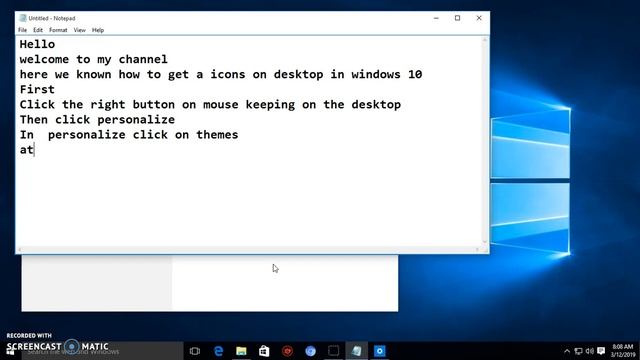This screenshot has width=640, height=360.
Task: Click the horizontal scrollbar left arrow in Notepad
Action: [20, 250]
